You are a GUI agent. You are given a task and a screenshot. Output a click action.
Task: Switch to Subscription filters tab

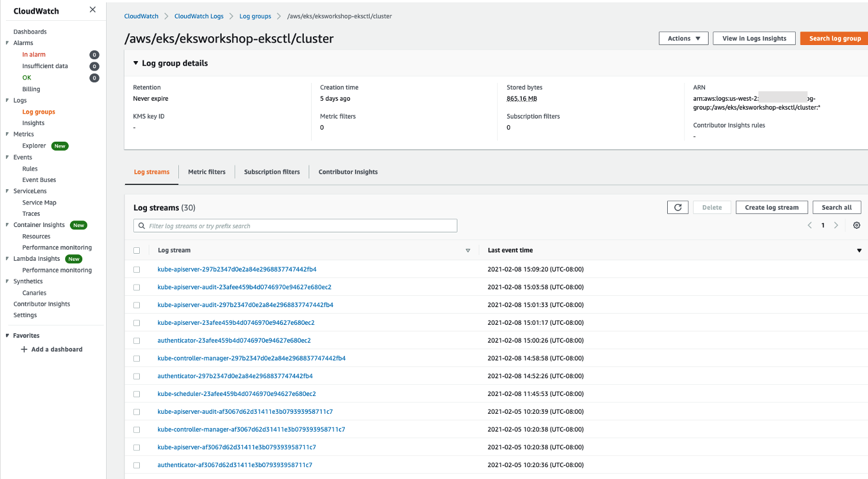point(272,172)
